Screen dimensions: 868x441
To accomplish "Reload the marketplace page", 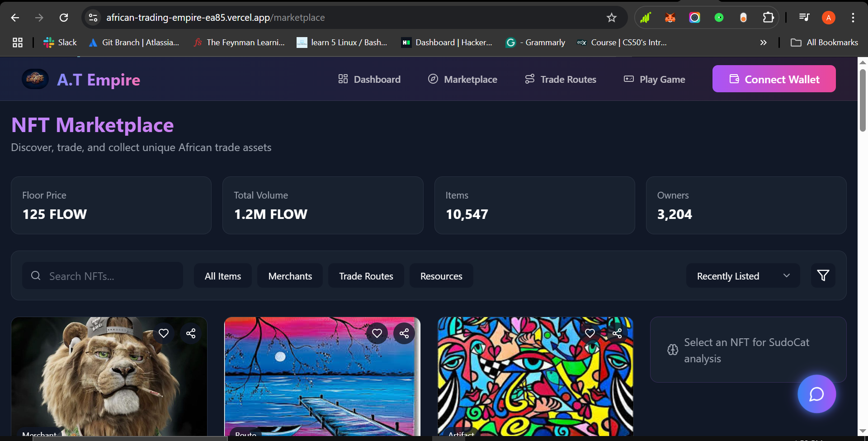I will tap(64, 18).
